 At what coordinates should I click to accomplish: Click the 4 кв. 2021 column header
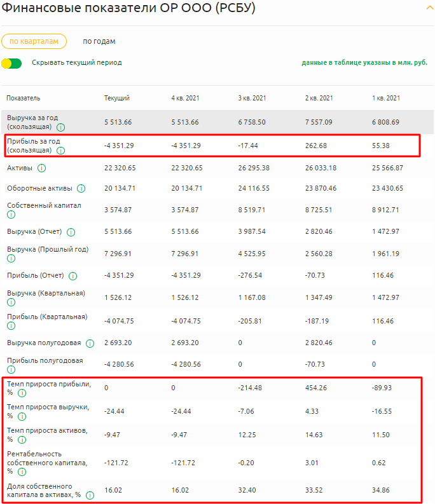(x=185, y=98)
